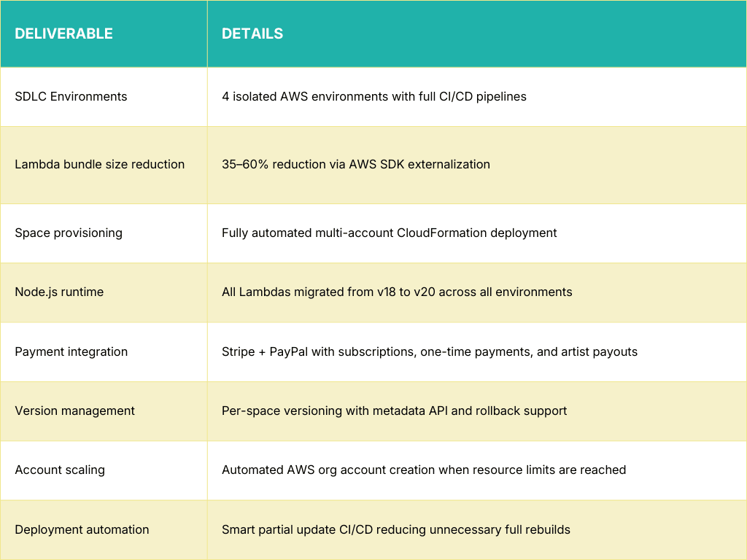Select the per-space versioning details cell

394,411
